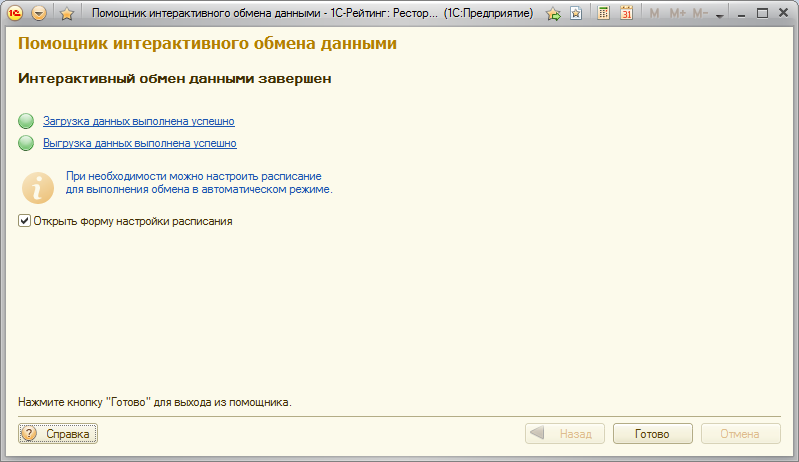Click the M- memory subtract button

pos(701,13)
